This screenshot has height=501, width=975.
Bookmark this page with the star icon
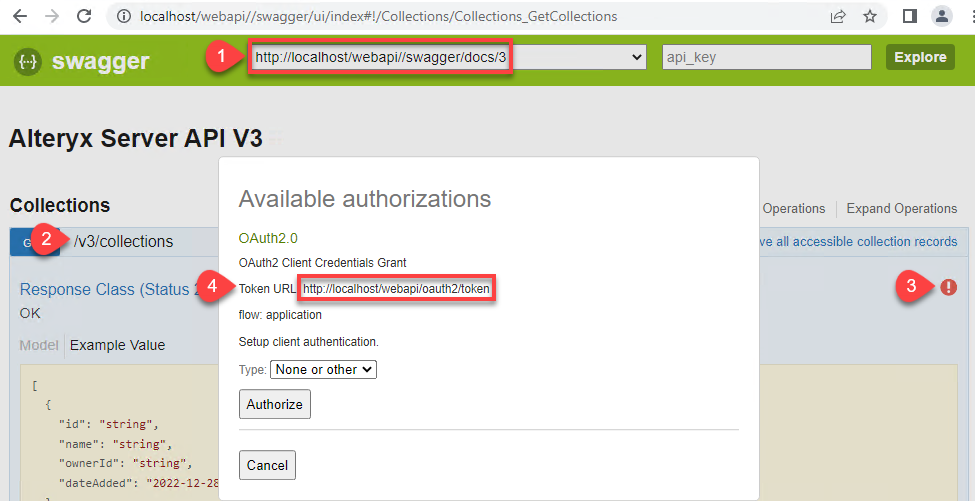click(870, 16)
